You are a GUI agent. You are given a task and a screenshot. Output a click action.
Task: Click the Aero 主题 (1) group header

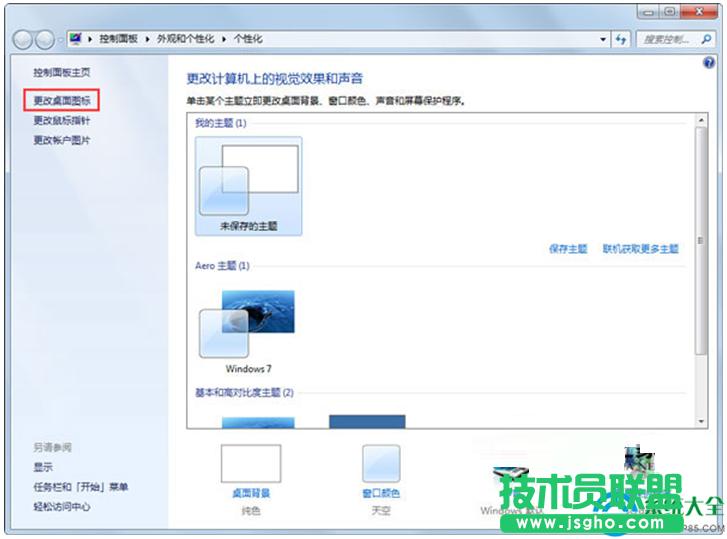[222, 266]
